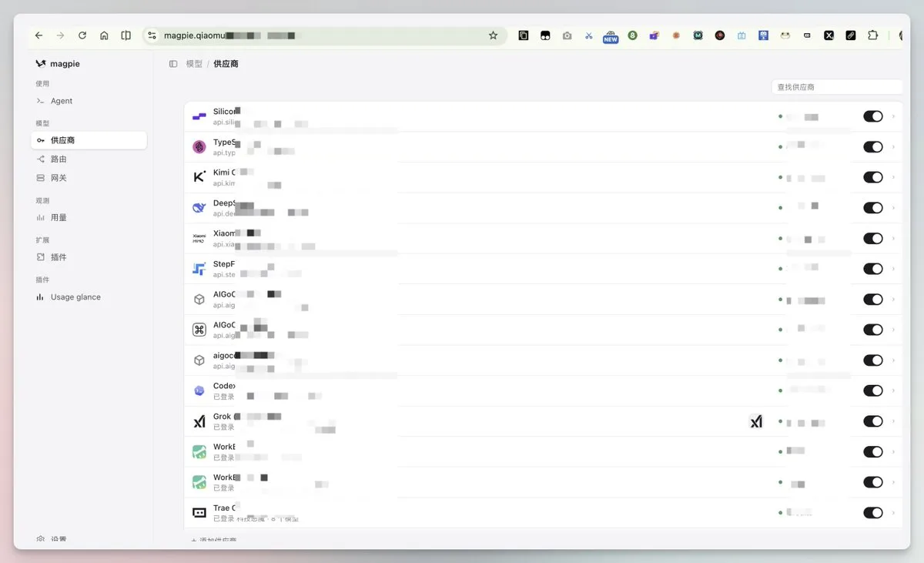Open the 用量 sidebar item
This screenshot has width=924, height=563.
pos(89,217)
